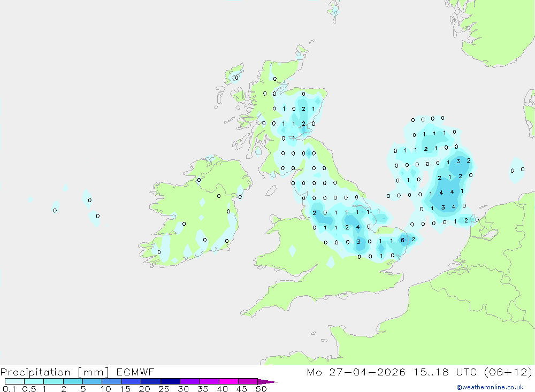Choose the 15–20 mm legend swatch
535x392 pixels.
click(131, 381)
